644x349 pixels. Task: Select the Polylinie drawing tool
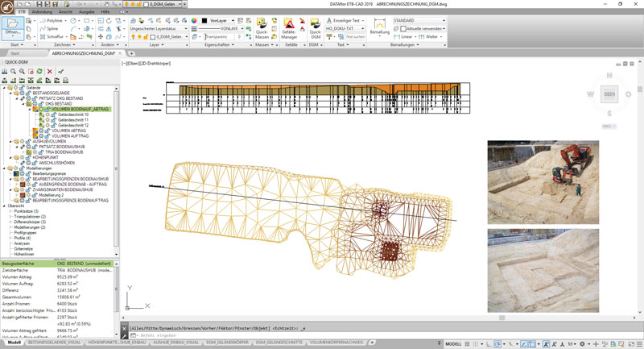51,21
